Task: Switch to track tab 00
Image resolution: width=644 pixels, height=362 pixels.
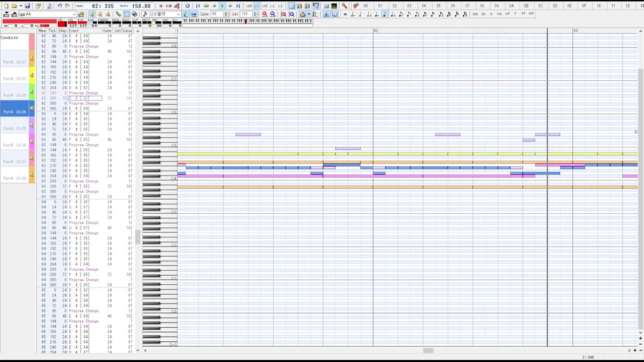Action: pyautogui.click(x=366, y=6)
